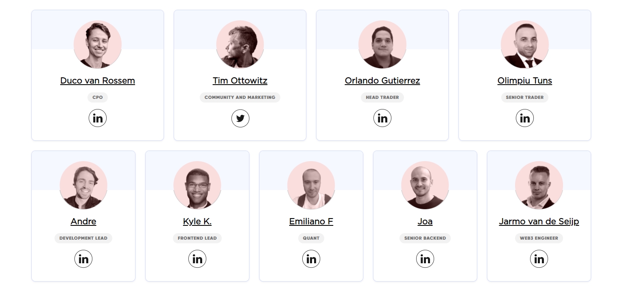Open Joa's LinkedIn icon

(x=425, y=259)
